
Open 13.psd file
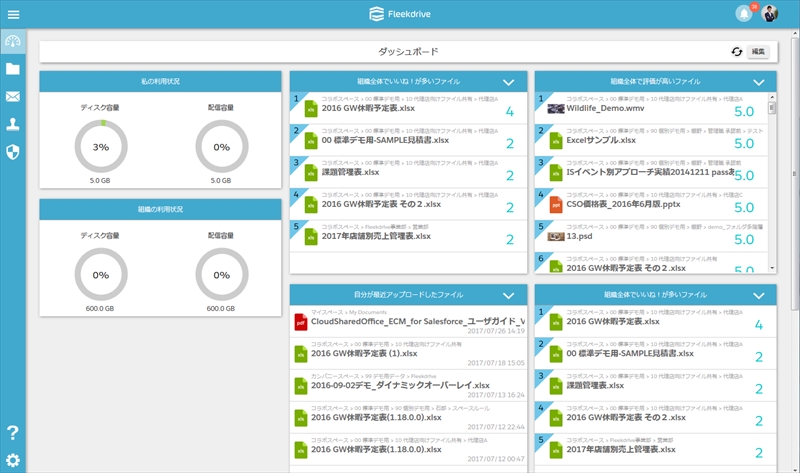579,236
